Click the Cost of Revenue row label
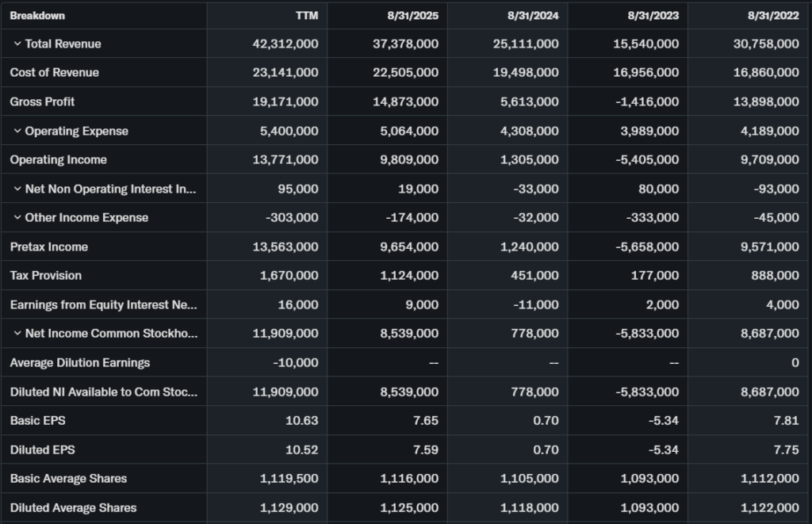The image size is (812, 524). (55, 72)
